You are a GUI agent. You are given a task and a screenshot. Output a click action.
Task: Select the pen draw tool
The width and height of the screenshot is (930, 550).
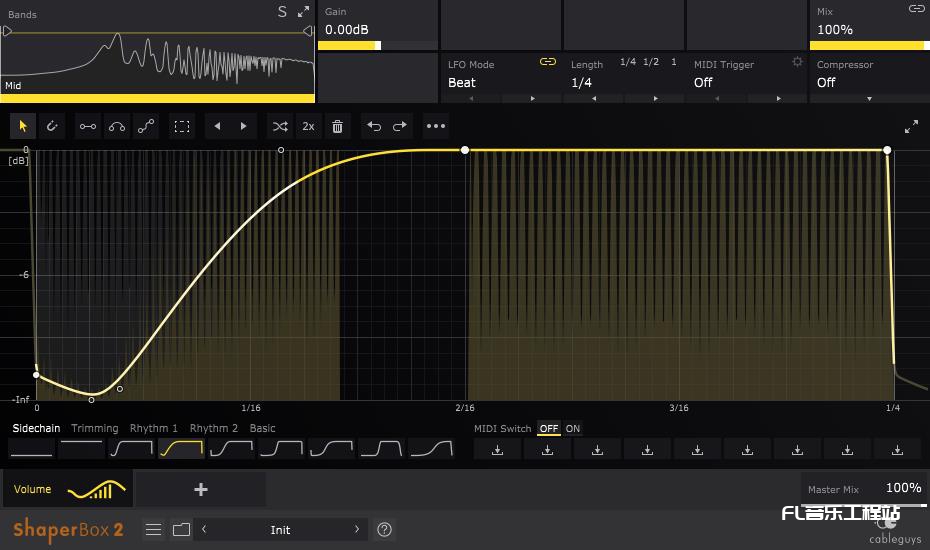coord(52,126)
